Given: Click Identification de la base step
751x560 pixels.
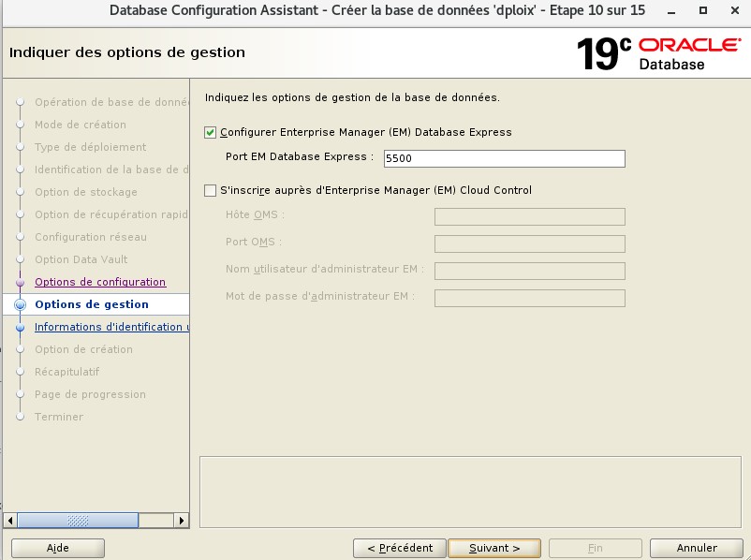Looking at the screenshot, I should click(111, 169).
